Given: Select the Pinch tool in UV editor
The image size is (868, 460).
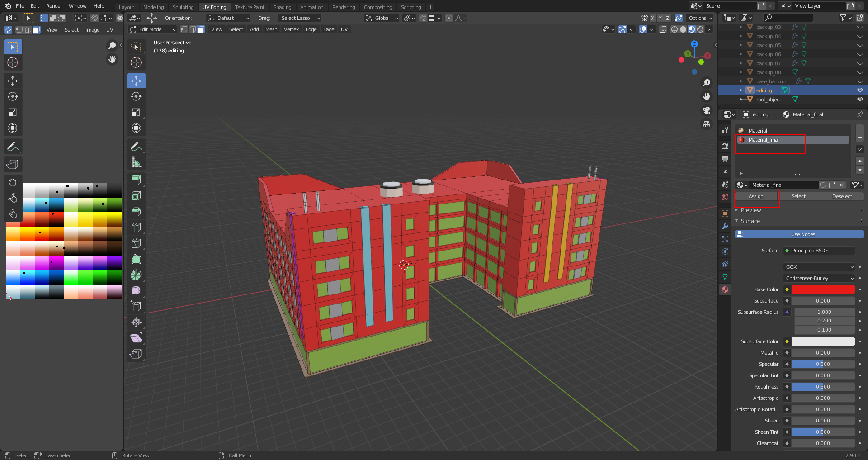Looking at the screenshot, I should click(13, 213).
